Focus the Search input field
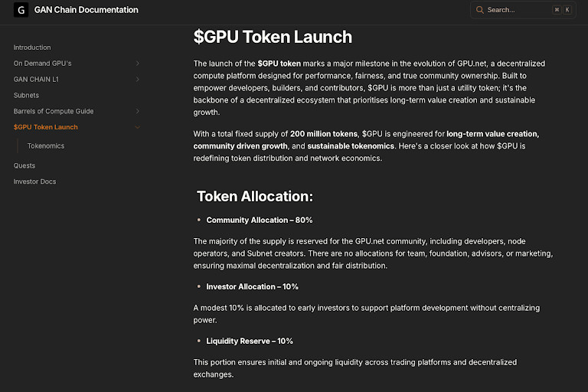 (523, 10)
